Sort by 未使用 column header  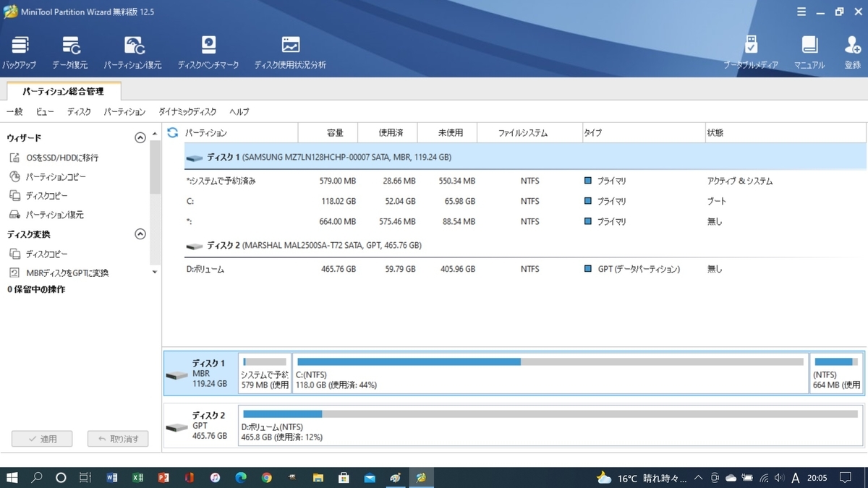[x=447, y=133]
